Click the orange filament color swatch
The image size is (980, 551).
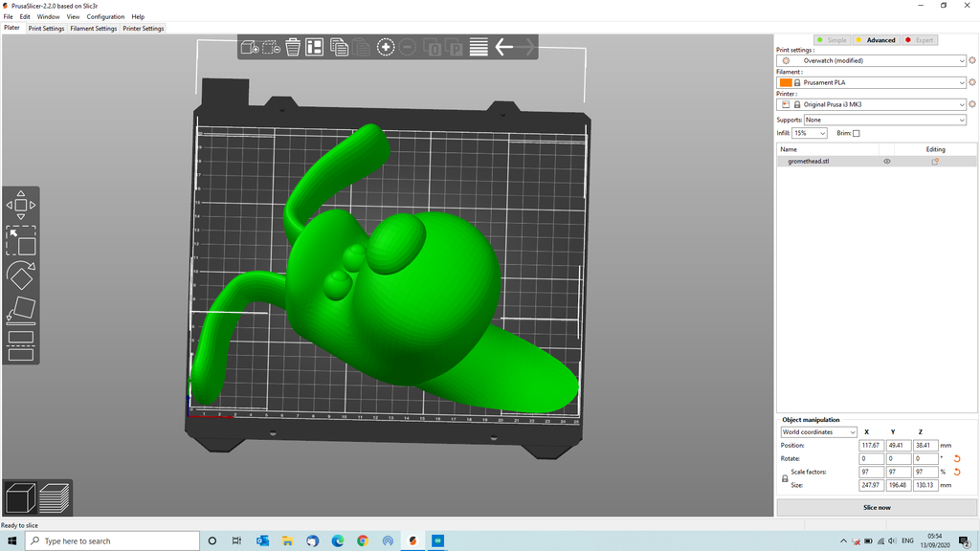coord(786,82)
